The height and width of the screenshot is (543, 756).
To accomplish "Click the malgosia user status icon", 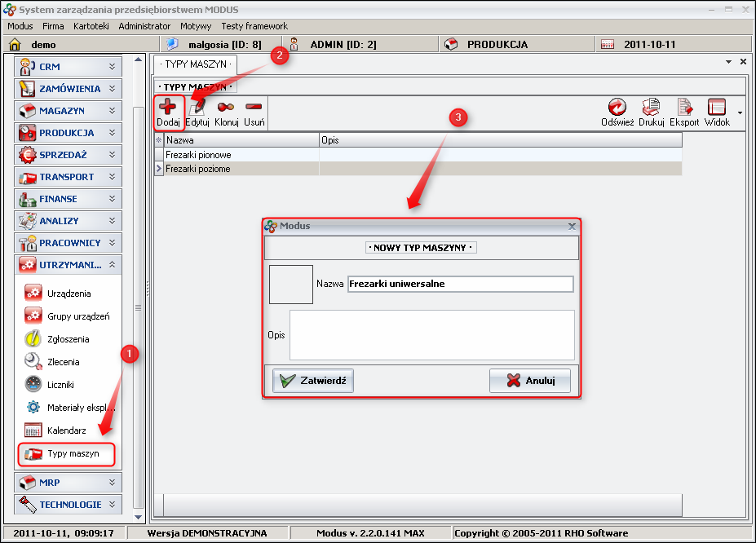I will click(172, 44).
